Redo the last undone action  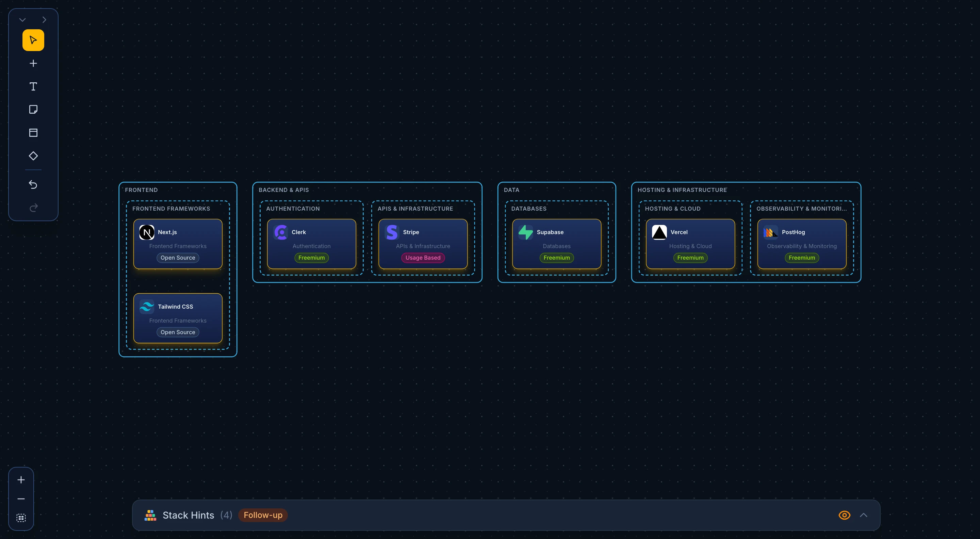coord(33,208)
